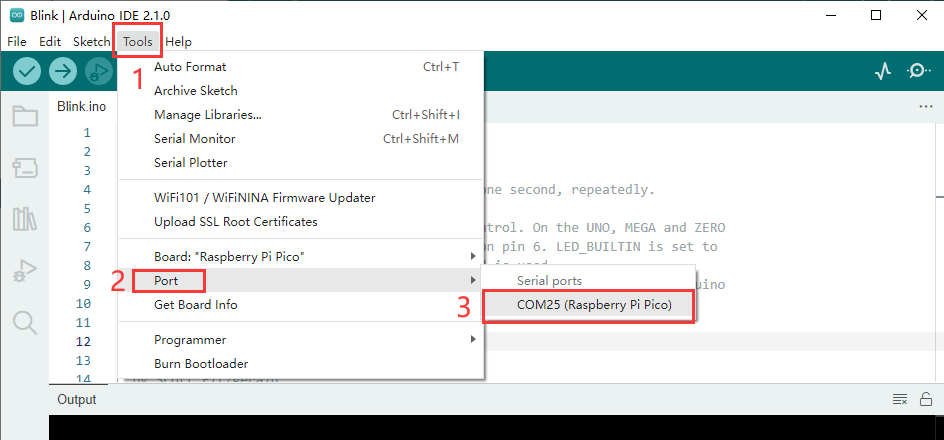Expand the Programmer submenu arrow
944x440 pixels.
click(x=473, y=339)
